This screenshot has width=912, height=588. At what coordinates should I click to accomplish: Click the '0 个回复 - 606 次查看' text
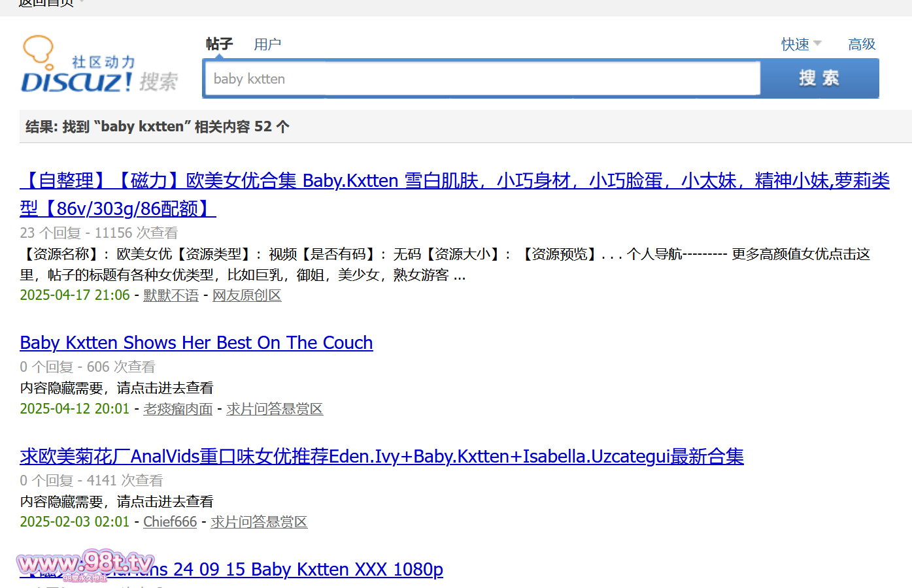pyautogui.click(x=88, y=367)
